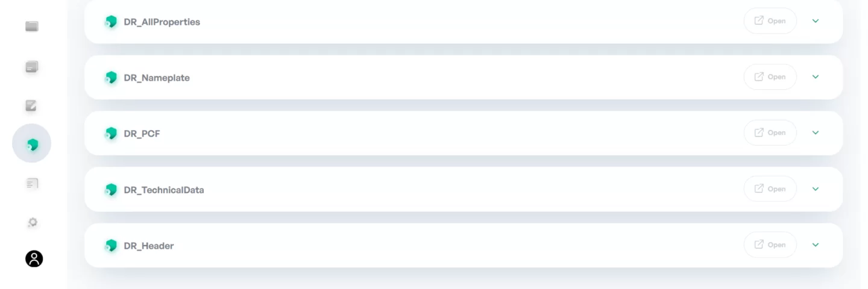The width and height of the screenshot is (868, 289).
Task: Click Open button for DR_Nameplate
Action: 770,77
